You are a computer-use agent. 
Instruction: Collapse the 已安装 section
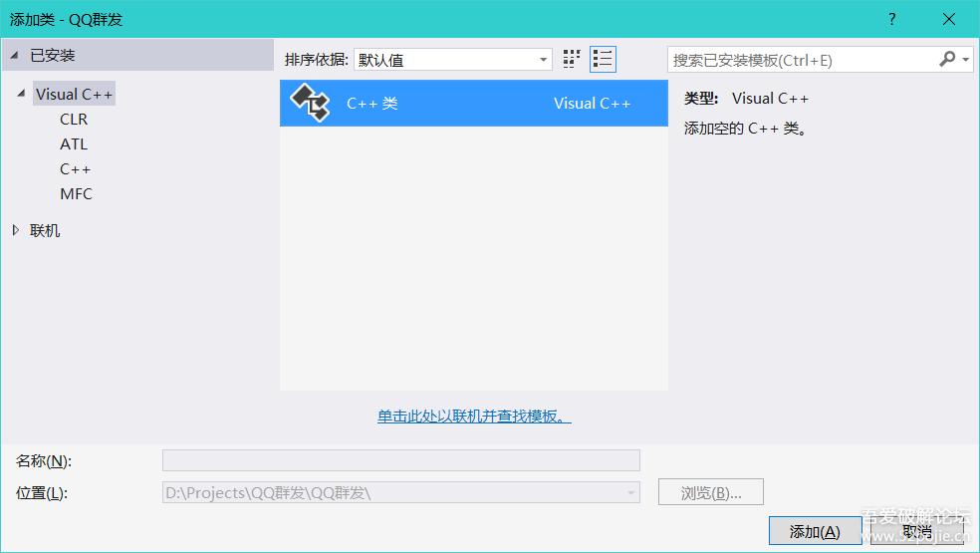coord(14,55)
